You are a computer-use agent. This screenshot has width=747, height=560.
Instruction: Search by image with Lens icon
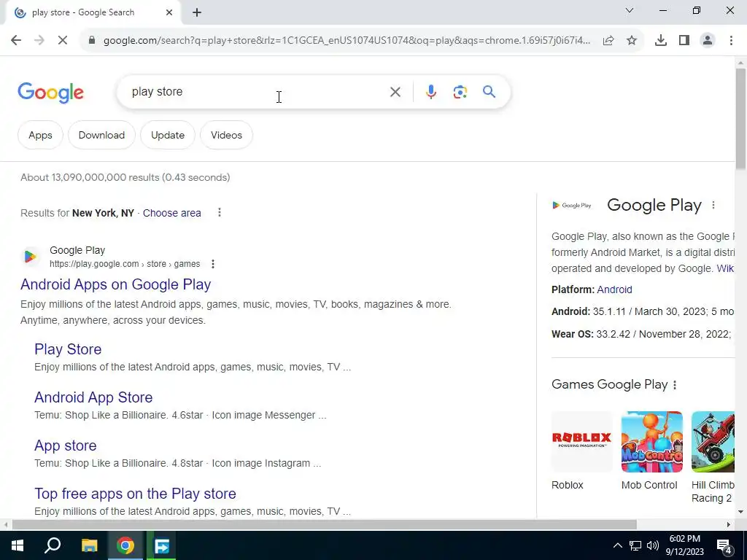pos(460,92)
